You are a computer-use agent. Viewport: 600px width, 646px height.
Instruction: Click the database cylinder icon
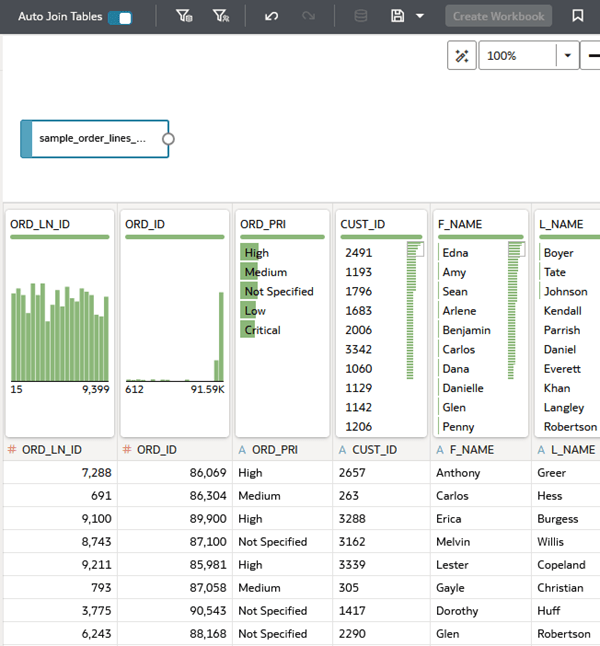click(361, 16)
